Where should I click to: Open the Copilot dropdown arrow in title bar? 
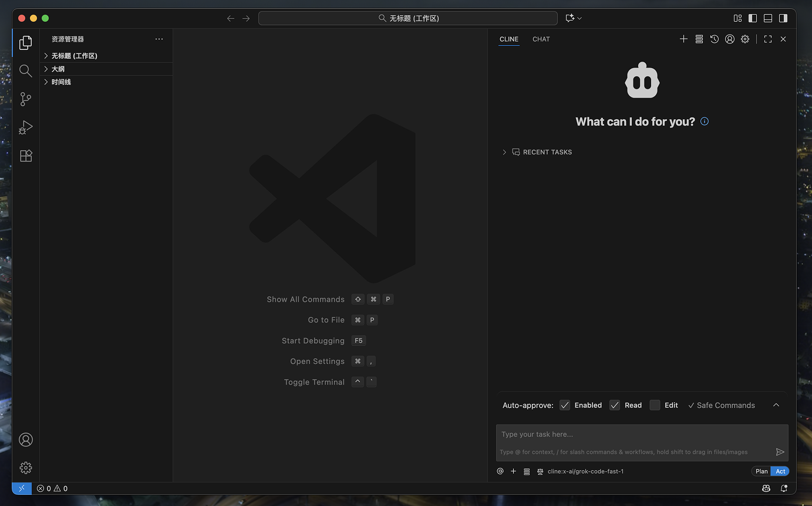click(x=579, y=18)
